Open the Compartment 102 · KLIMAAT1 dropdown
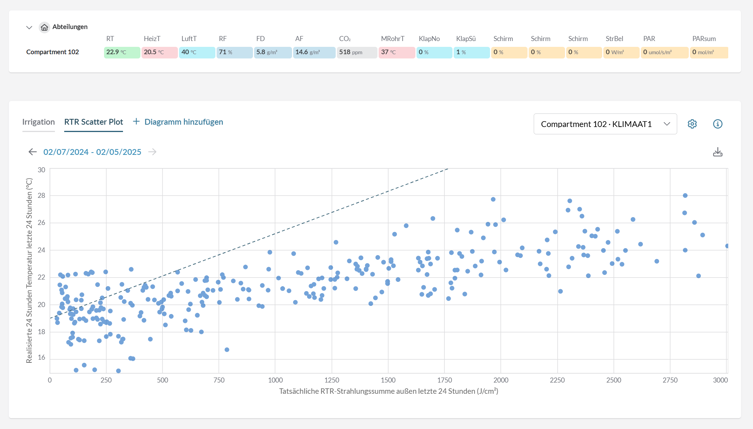The image size is (753, 429). [605, 124]
